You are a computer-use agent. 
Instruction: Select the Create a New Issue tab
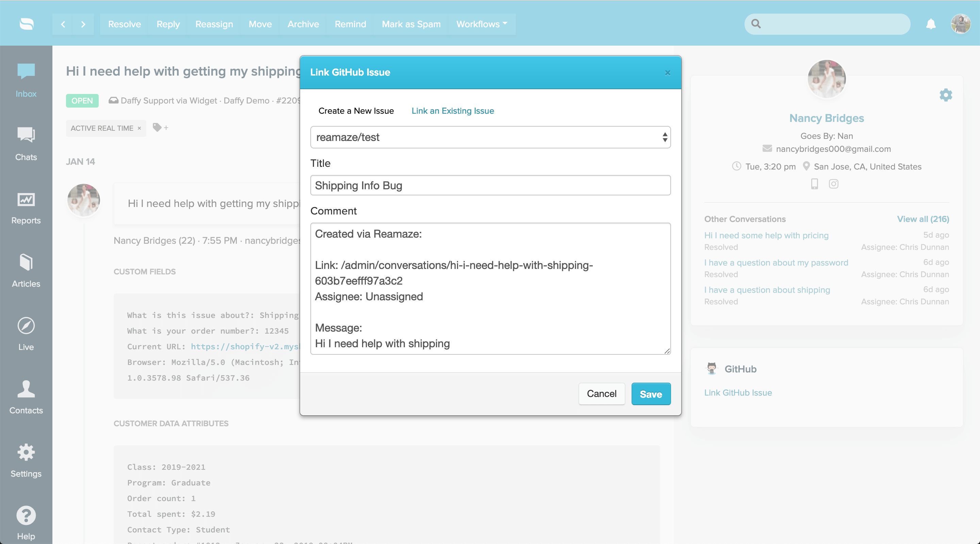pyautogui.click(x=356, y=111)
